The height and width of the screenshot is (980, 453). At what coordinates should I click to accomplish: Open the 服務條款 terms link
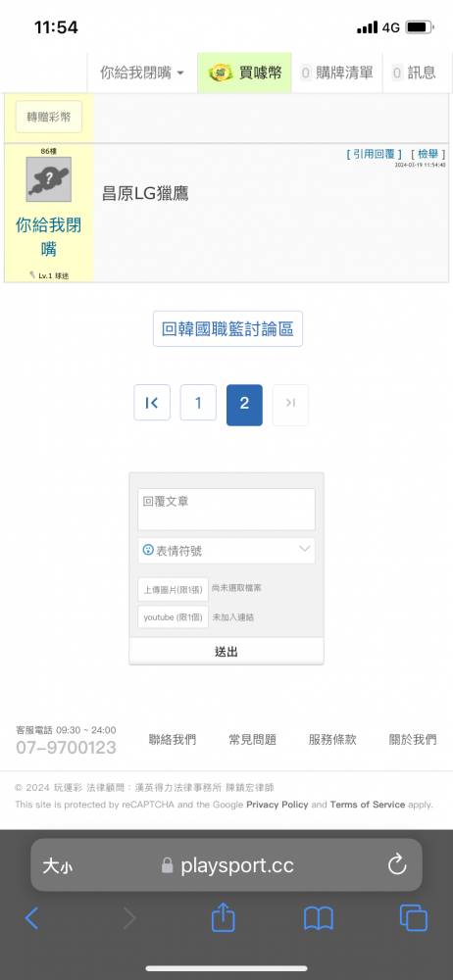tap(332, 740)
